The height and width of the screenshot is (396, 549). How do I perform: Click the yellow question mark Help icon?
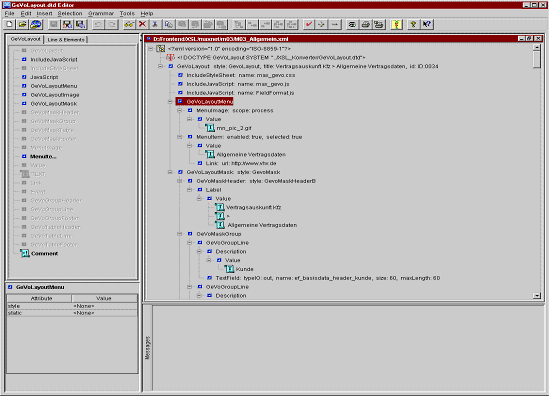pyautogui.click(x=413, y=24)
